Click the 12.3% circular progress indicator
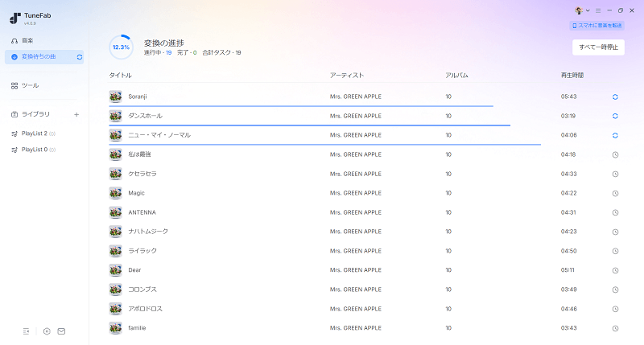 click(122, 47)
